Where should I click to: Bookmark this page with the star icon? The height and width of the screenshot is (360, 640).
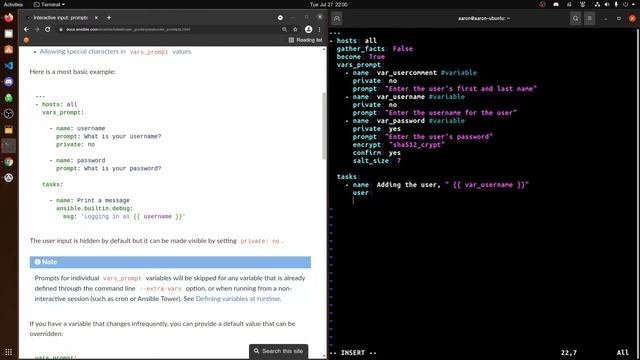click(295, 29)
